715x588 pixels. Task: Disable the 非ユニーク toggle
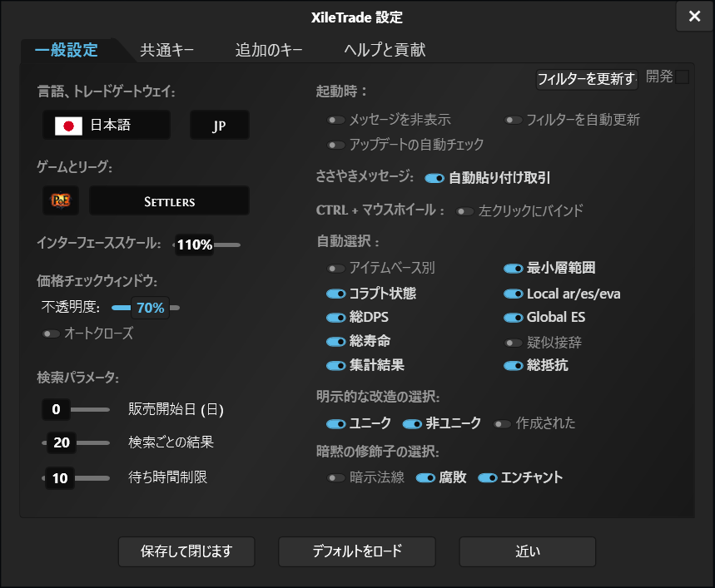tap(412, 424)
